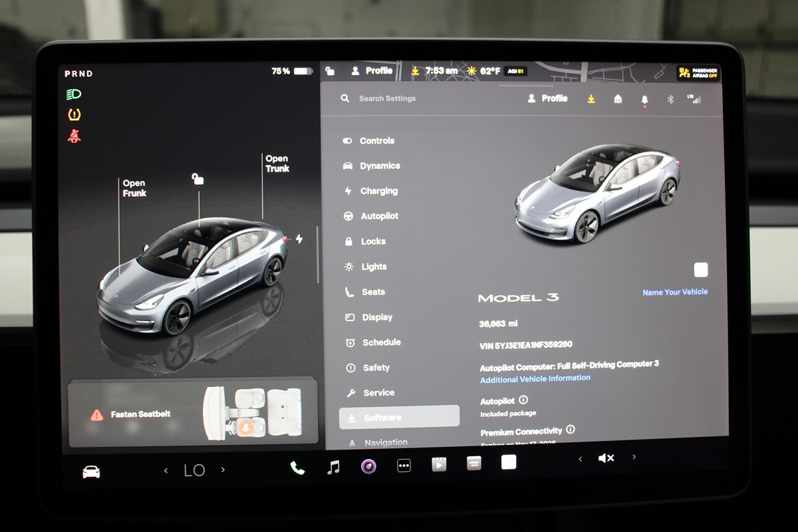The height and width of the screenshot is (532, 798).
Task: Open the music note media app
Action: (x=333, y=467)
